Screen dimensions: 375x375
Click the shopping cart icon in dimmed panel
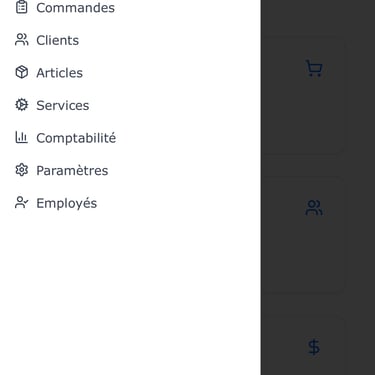click(x=314, y=69)
